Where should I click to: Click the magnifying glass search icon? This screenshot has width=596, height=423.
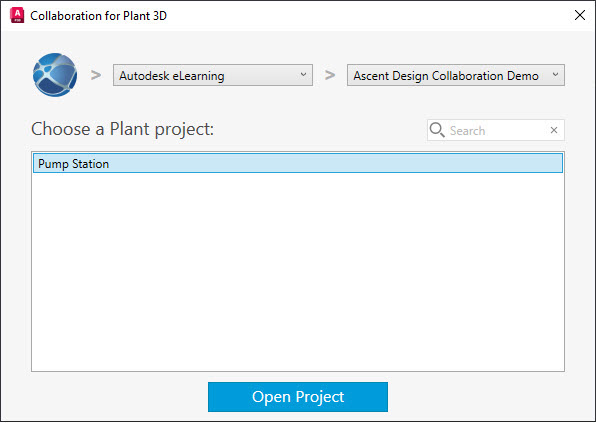pos(437,130)
